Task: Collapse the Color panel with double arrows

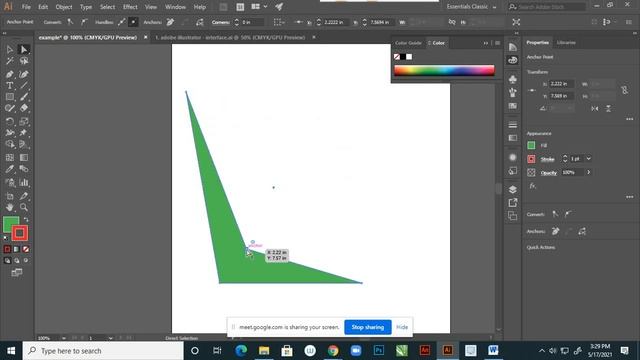Action: [486, 43]
